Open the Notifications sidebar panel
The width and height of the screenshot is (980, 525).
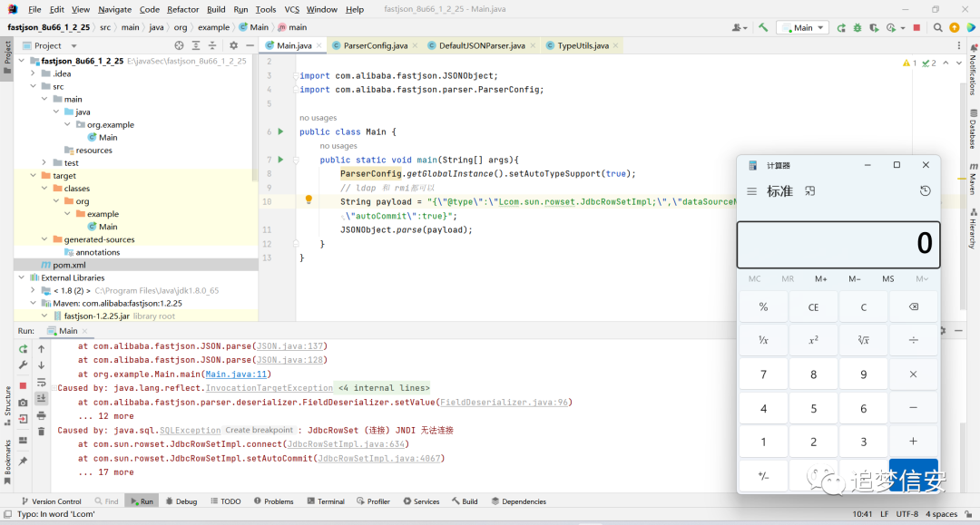coord(973,70)
